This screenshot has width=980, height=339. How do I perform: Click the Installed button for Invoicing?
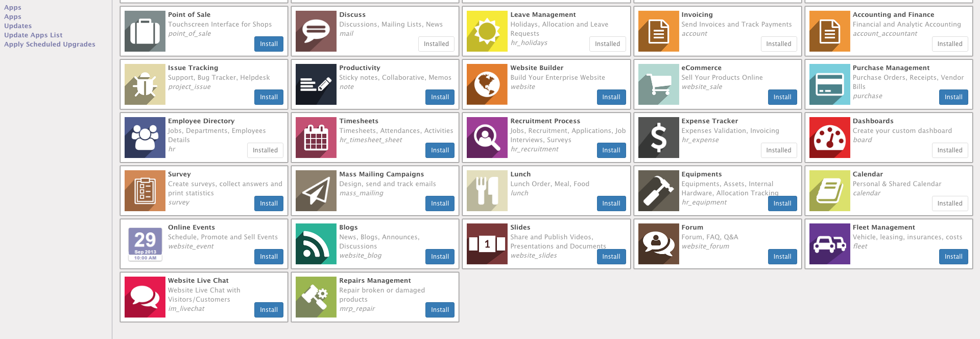778,44
